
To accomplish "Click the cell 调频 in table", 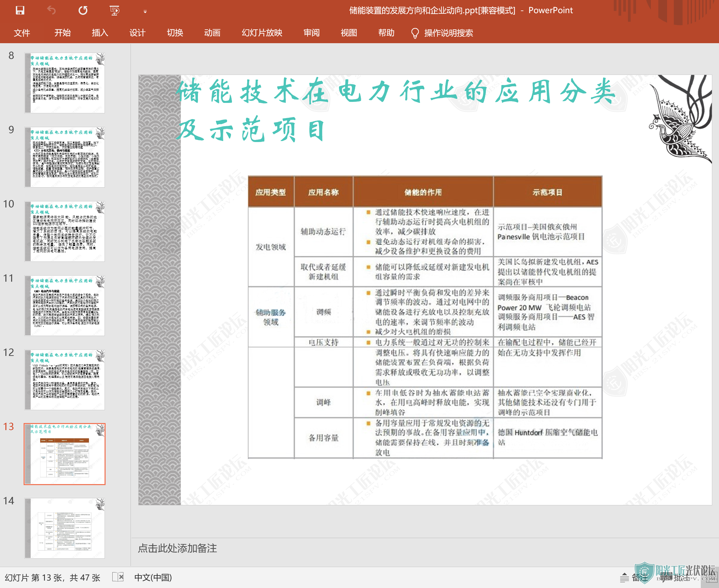I will coord(323,312).
